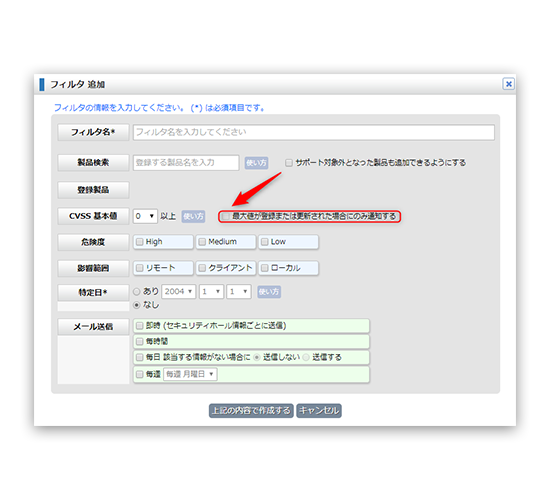This screenshot has height=500, width=550.
Task: Open the CVSS base value dropdown
Action: (145, 216)
